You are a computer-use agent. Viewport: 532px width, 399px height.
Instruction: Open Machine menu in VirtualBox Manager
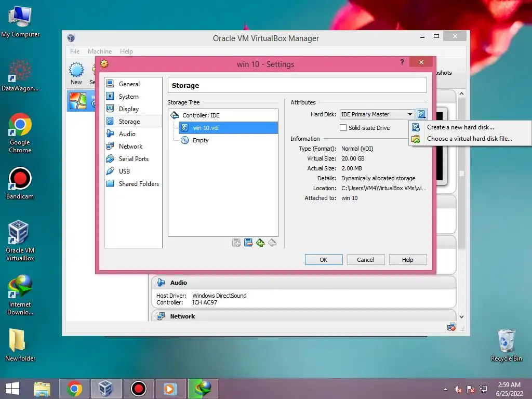(100, 51)
